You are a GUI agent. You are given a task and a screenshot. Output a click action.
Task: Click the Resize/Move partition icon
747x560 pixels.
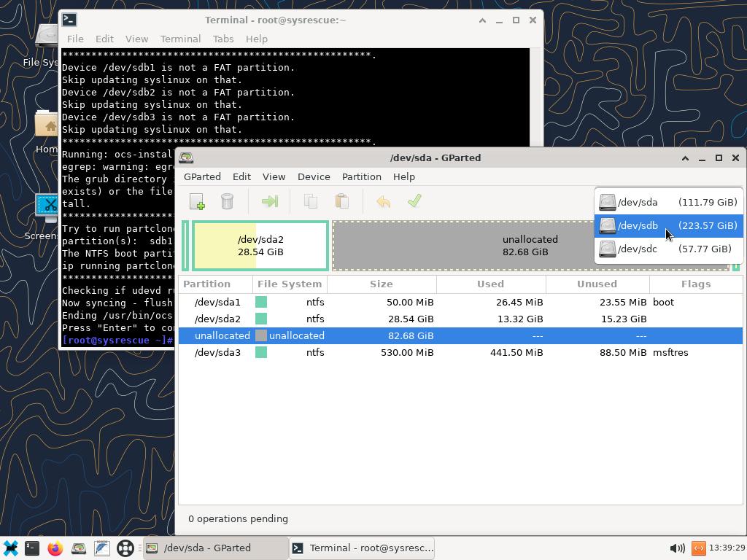point(270,201)
